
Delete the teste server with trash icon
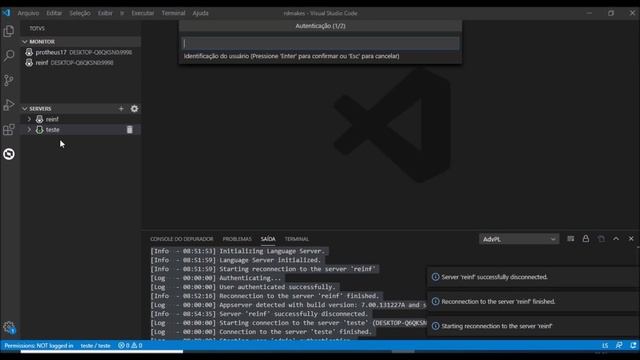point(129,129)
